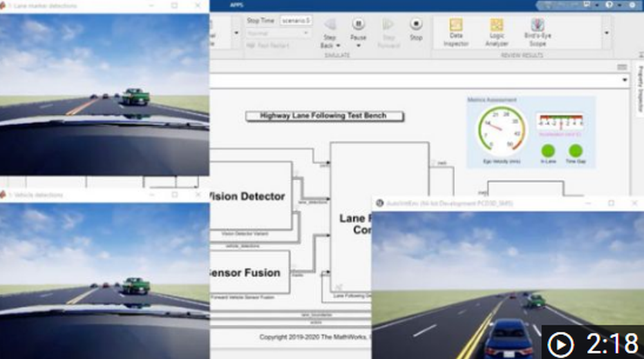Switch to the APPS ribbon tab
Image resolution: width=644 pixels, height=359 pixels.
(236, 5)
